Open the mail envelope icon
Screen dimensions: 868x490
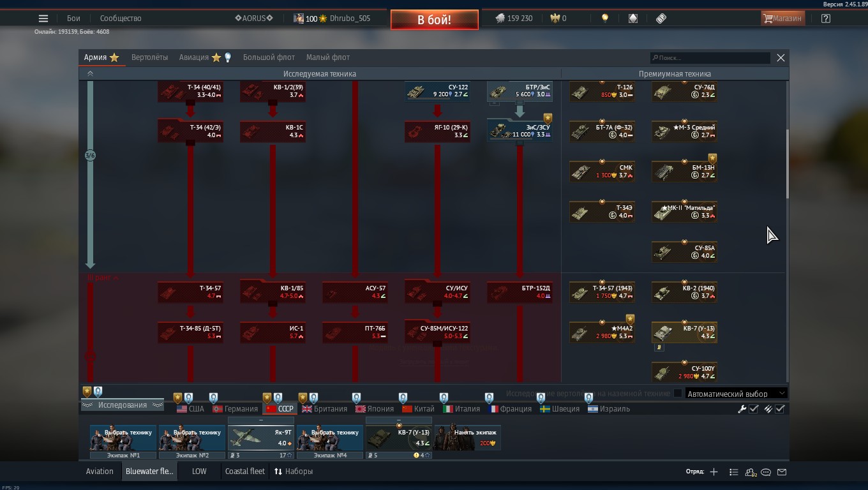pos(782,472)
